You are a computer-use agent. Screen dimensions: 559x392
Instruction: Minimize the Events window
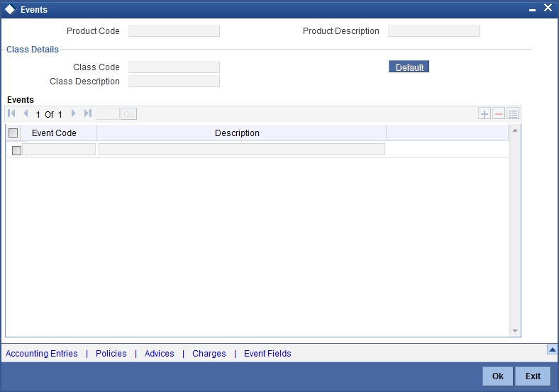coord(532,11)
